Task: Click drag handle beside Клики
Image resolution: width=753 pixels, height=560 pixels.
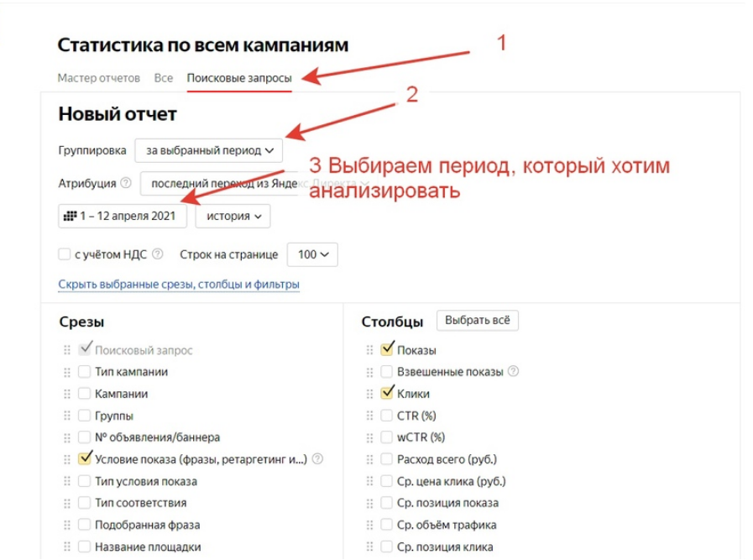Action: click(369, 394)
